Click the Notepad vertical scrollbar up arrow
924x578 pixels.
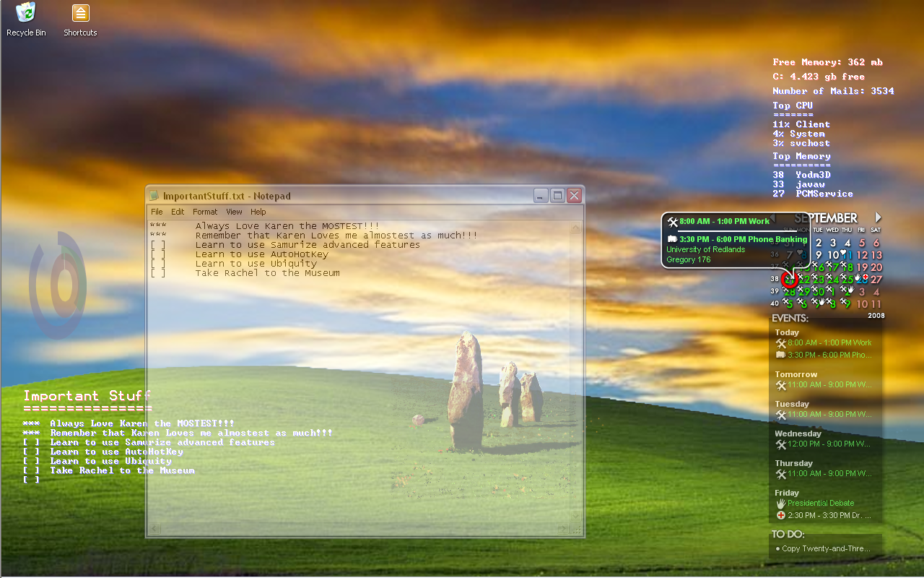tap(575, 228)
